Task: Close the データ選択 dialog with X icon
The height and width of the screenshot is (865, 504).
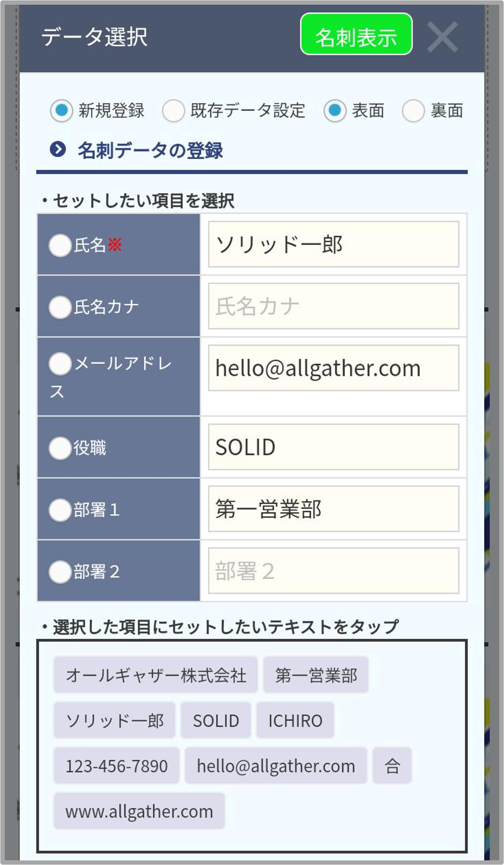Action: click(x=442, y=38)
